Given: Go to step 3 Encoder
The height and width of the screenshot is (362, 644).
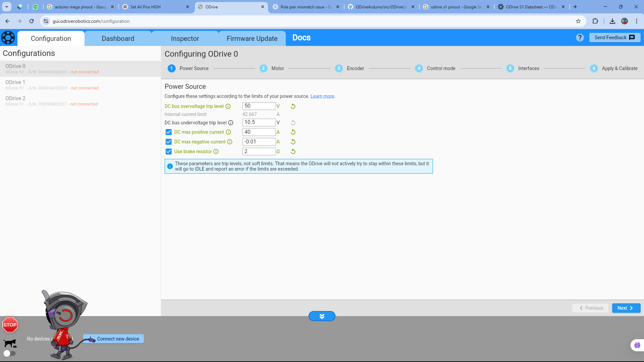Looking at the screenshot, I should point(350,68).
